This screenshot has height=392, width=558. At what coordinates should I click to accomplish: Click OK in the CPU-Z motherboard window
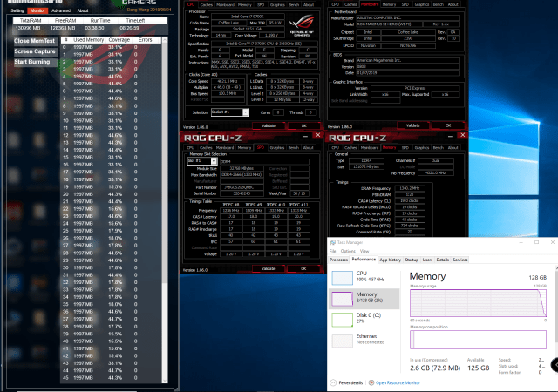click(448, 125)
